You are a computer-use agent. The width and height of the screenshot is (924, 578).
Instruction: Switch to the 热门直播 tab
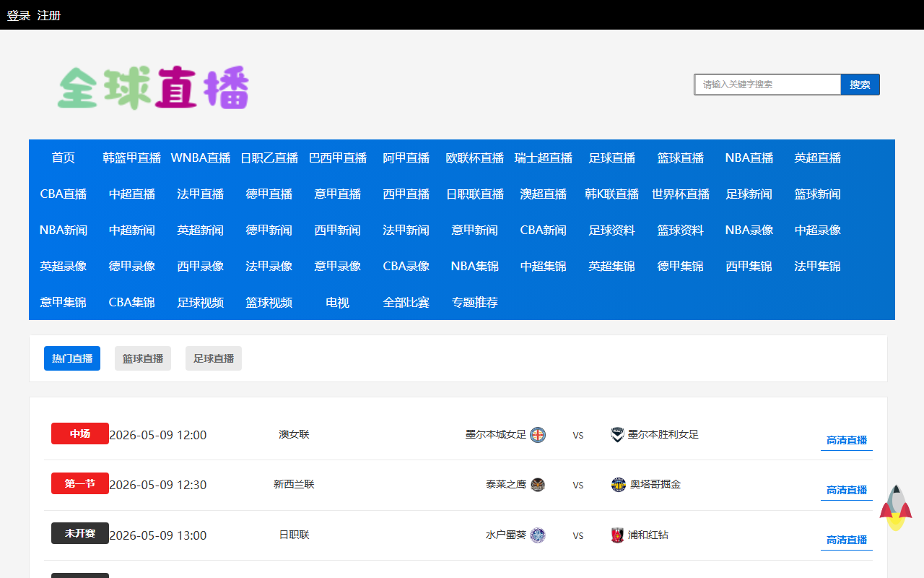pos(72,358)
